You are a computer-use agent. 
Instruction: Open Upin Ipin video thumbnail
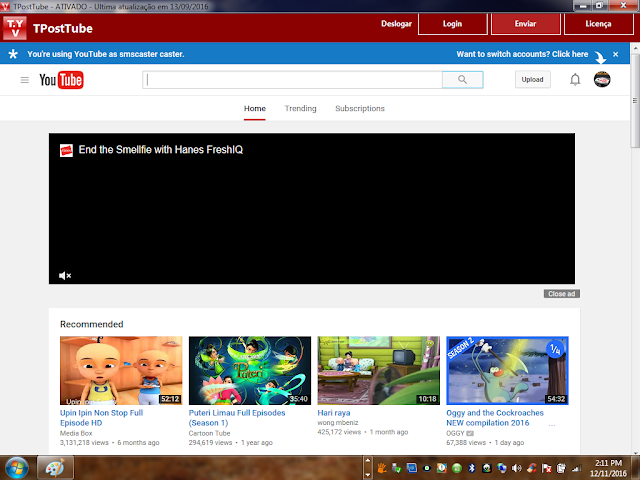coord(121,371)
